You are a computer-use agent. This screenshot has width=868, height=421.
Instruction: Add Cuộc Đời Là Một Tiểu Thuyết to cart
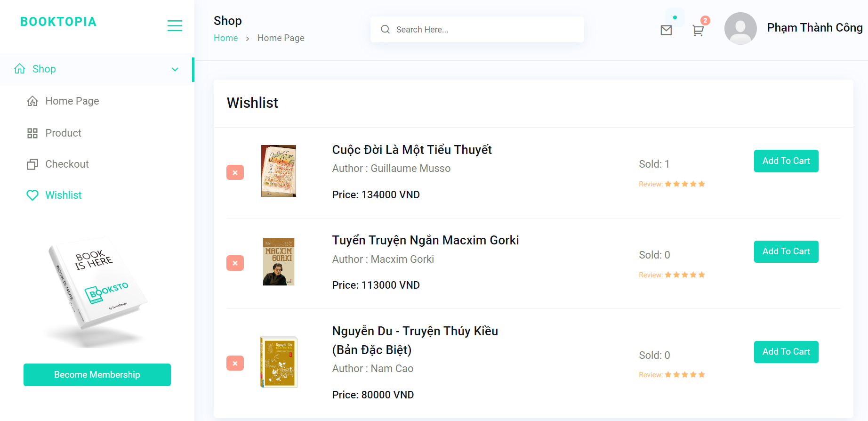click(x=786, y=161)
